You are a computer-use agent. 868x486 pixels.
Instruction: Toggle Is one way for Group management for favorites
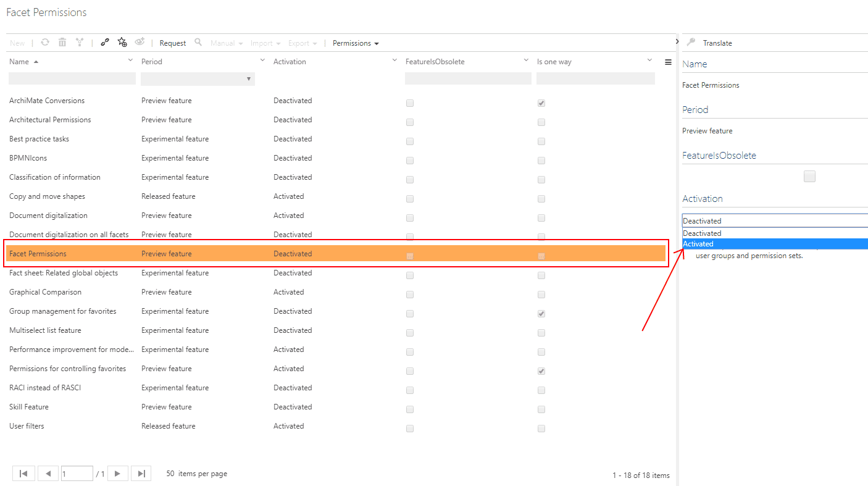(541, 314)
